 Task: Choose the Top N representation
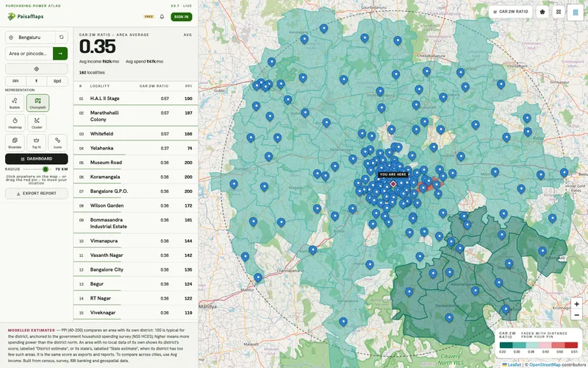point(36,143)
